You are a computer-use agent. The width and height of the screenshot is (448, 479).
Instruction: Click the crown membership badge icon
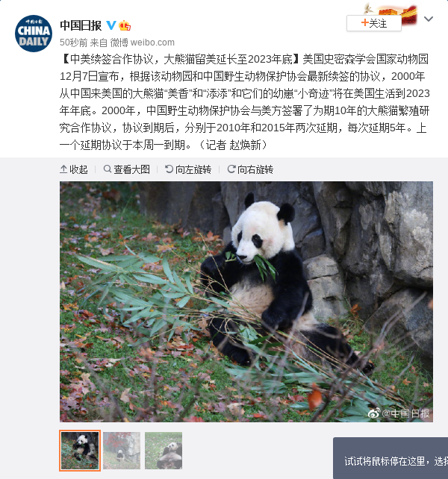(125, 25)
